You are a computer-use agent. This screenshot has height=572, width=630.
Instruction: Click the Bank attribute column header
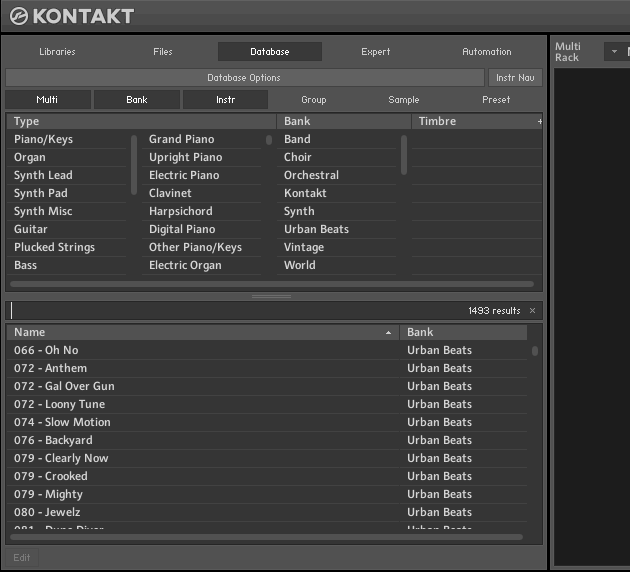pyautogui.click(x=344, y=121)
